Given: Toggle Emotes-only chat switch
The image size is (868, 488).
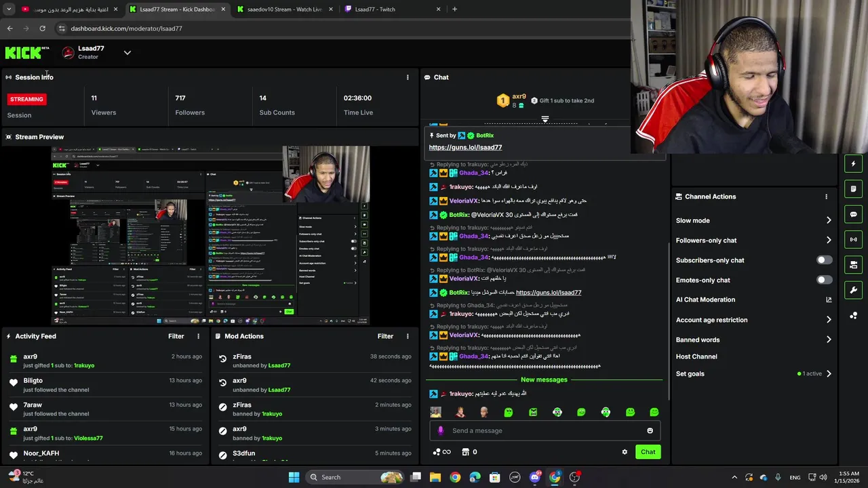Looking at the screenshot, I should 824,280.
